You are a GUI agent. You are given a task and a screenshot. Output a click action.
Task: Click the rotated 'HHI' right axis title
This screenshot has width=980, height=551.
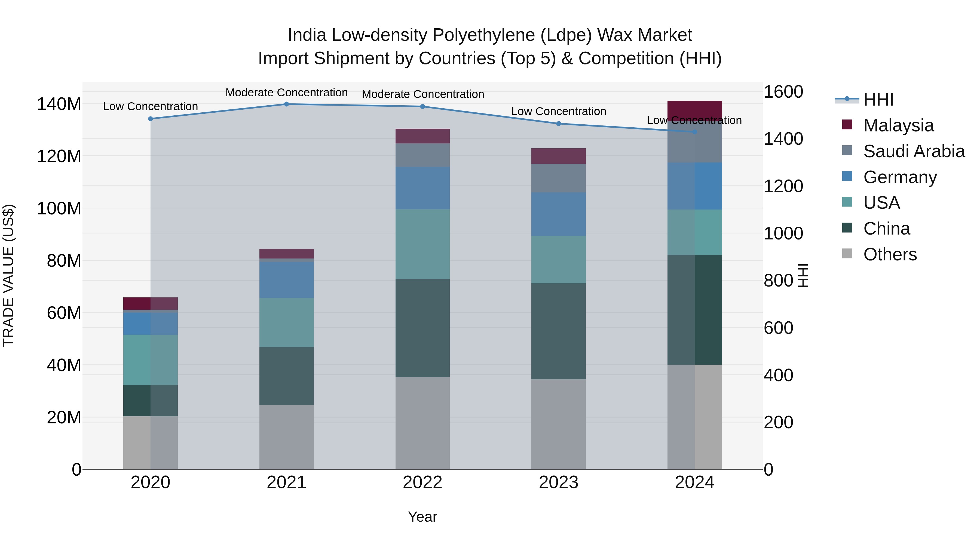tap(803, 276)
